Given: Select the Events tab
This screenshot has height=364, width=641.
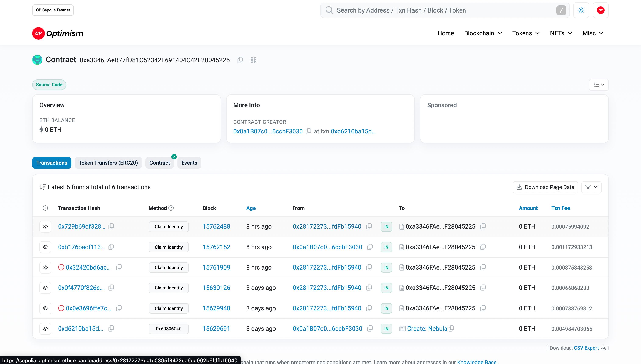Looking at the screenshot, I should (x=189, y=163).
